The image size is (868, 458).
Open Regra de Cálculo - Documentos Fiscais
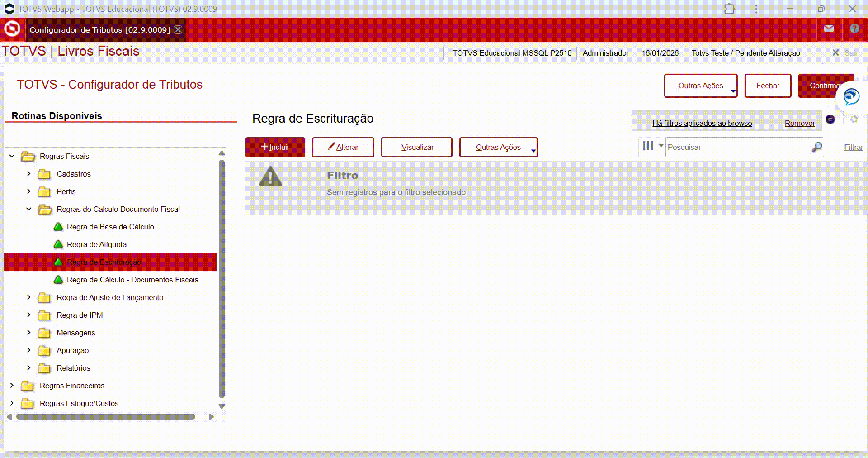[132, 280]
